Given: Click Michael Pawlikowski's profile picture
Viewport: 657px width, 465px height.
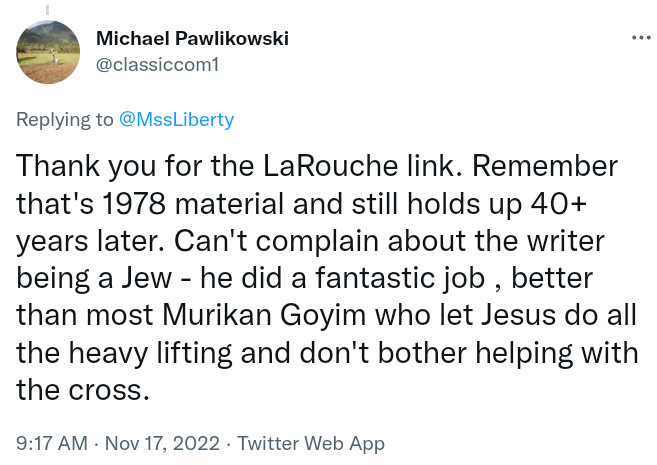Looking at the screenshot, I should [x=48, y=52].
